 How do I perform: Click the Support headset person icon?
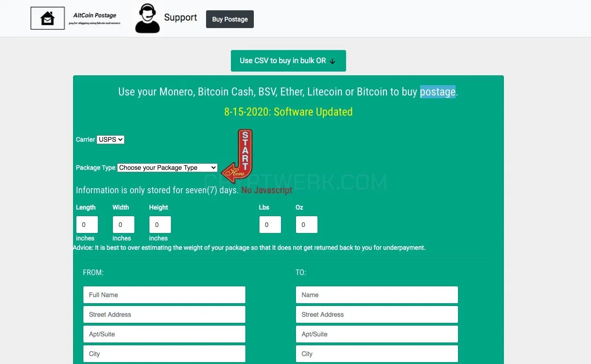148,18
